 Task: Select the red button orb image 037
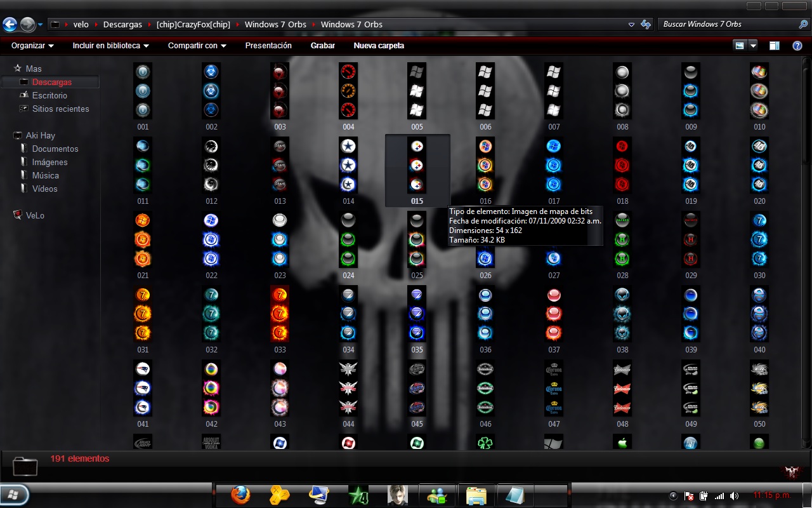click(554, 314)
